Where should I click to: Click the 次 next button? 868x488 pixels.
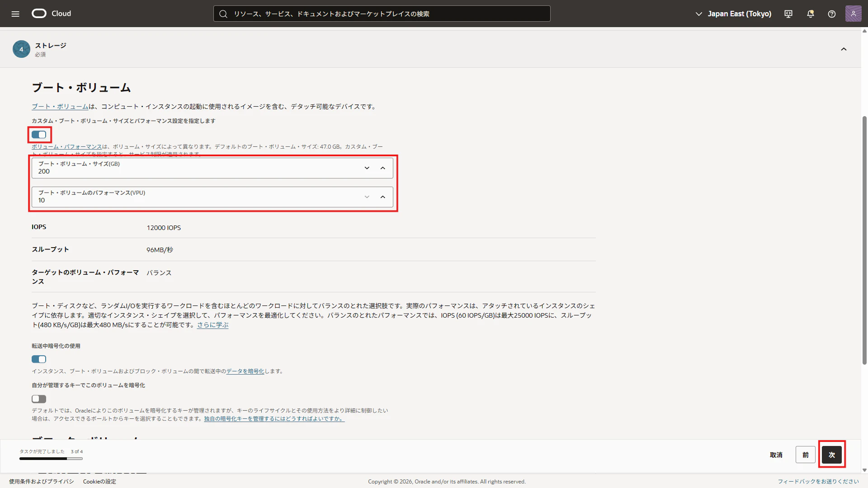(x=832, y=455)
